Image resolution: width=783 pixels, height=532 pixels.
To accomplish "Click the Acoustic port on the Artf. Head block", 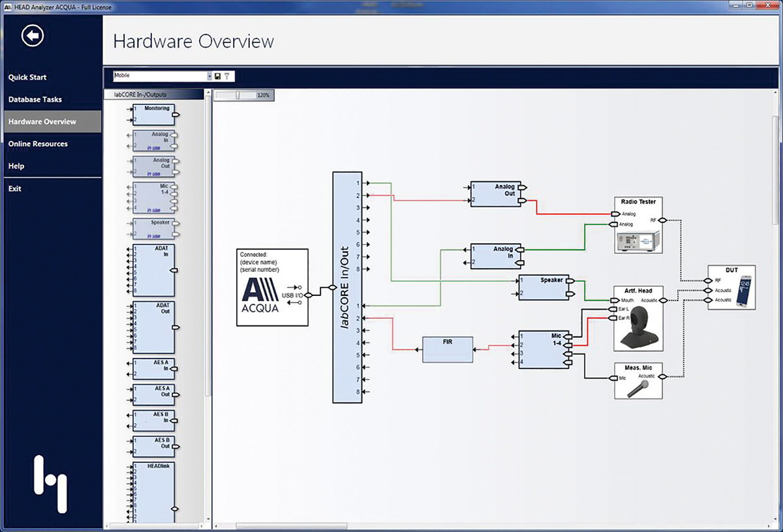I will tap(662, 300).
